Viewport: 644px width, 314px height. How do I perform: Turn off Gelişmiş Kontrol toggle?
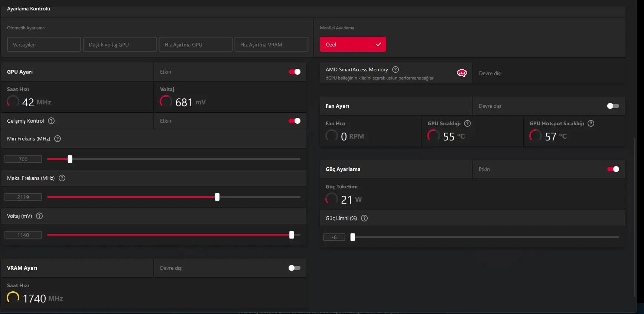point(295,121)
